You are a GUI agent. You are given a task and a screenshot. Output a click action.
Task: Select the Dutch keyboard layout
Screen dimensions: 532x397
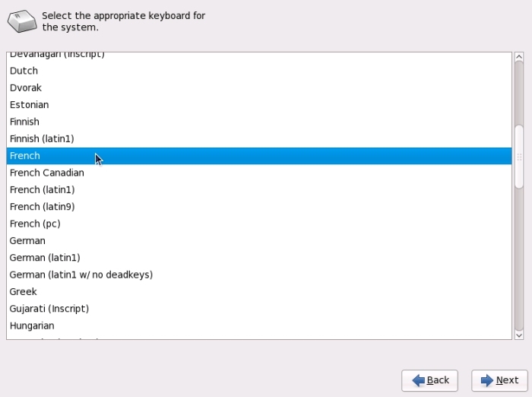(24, 71)
